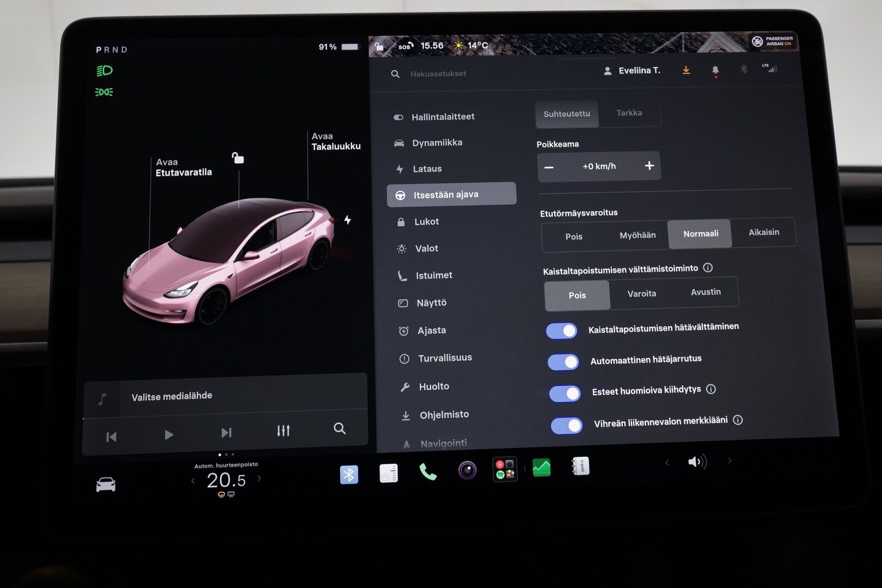Open the green stocks chart app
The image size is (882, 588).
pos(542,467)
